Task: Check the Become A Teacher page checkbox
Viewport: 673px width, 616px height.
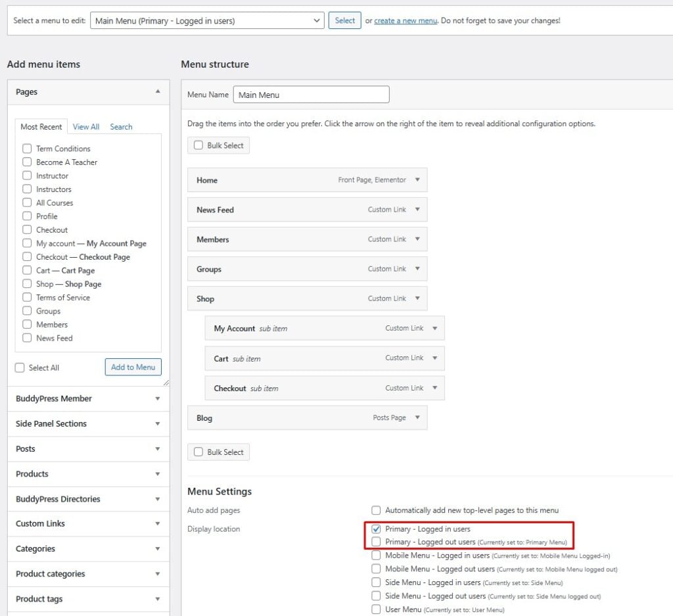Action: pos(27,162)
